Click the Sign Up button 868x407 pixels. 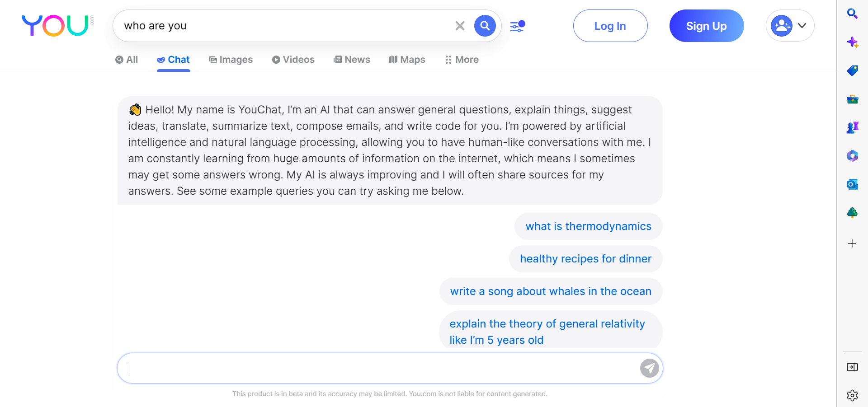point(706,26)
